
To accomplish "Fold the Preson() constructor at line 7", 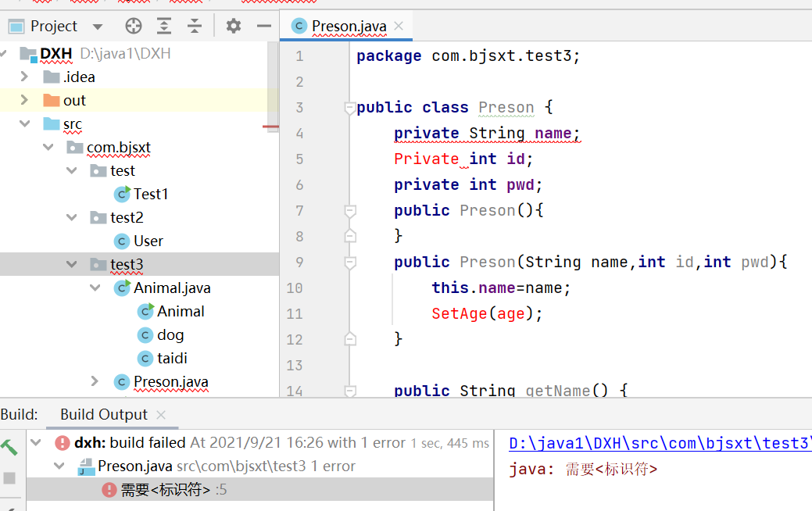I will 350,211.
